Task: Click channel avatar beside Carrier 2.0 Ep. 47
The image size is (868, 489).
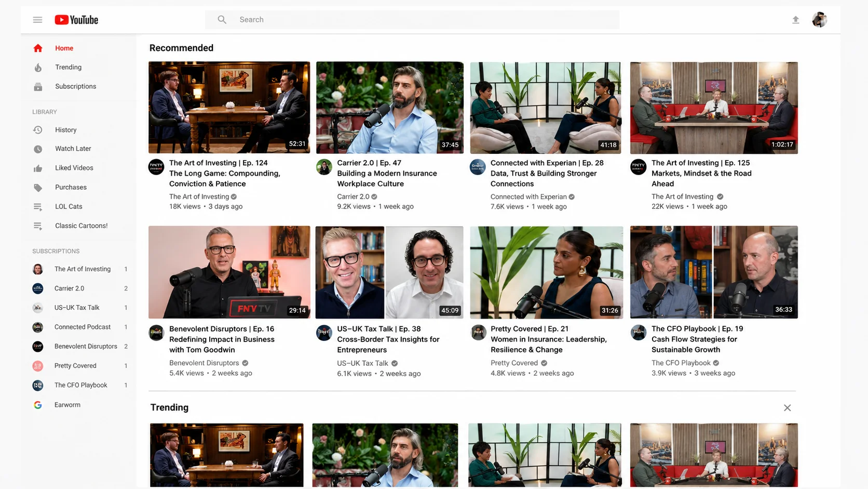Action: 324,167
